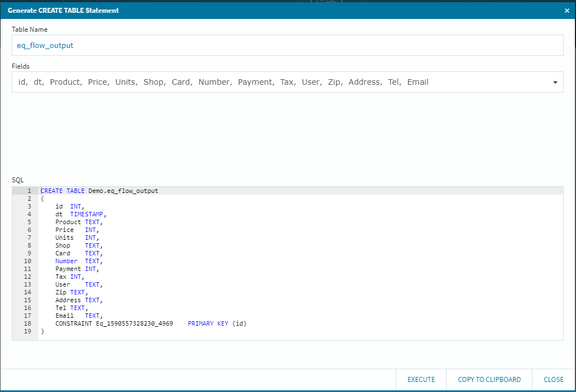The width and height of the screenshot is (576, 392).
Task: Click the CONSTRAINT Eq_1590557328230_4969 text
Action: [x=114, y=323]
